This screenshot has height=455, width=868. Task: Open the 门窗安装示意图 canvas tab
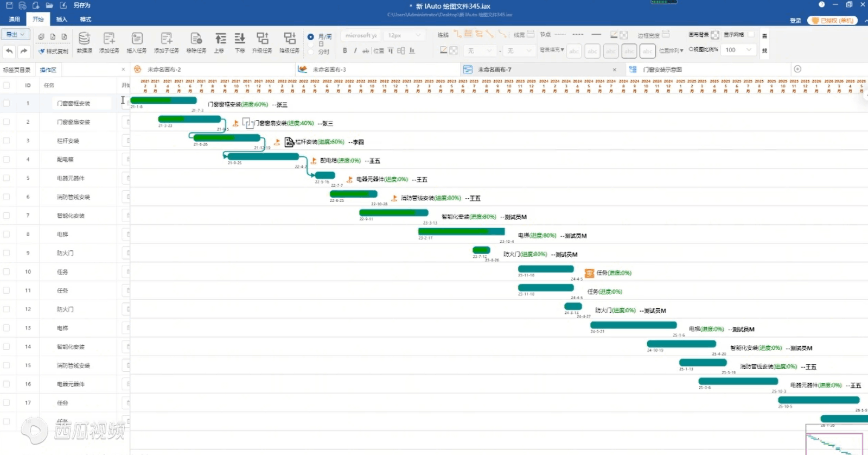click(662, 69)
